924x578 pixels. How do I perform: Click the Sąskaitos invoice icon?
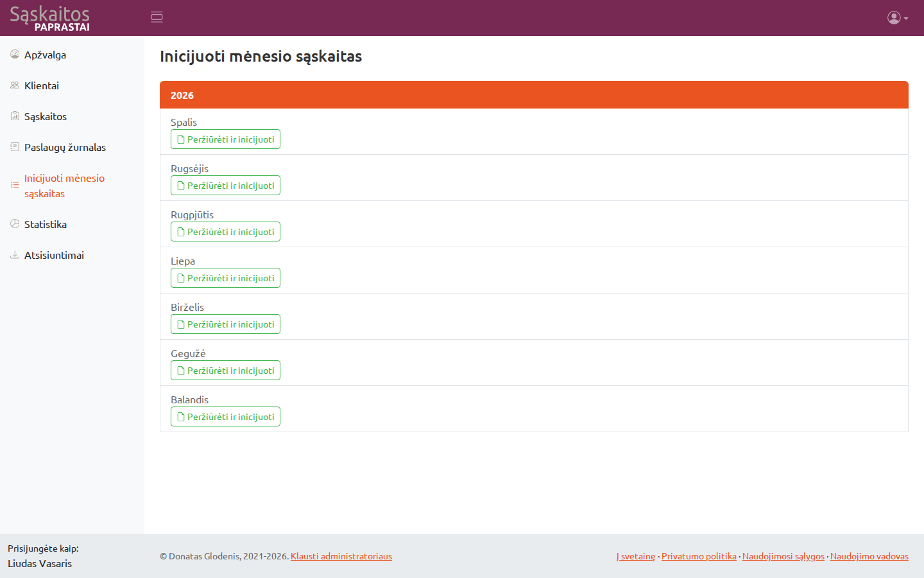click(15, 116)
